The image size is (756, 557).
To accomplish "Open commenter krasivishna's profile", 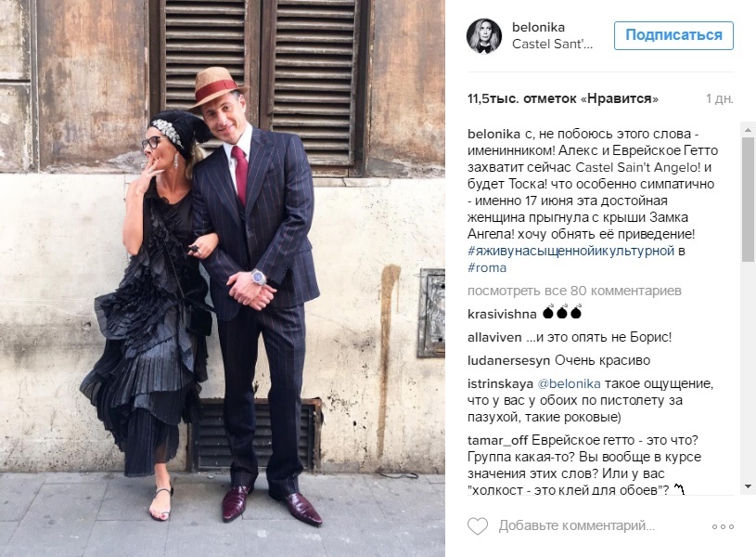I will (502, 314).
